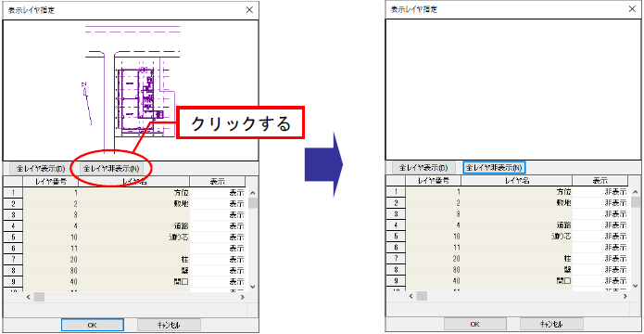Select row header 7 in right table
644x334 pixels.
tap(396, 259)
